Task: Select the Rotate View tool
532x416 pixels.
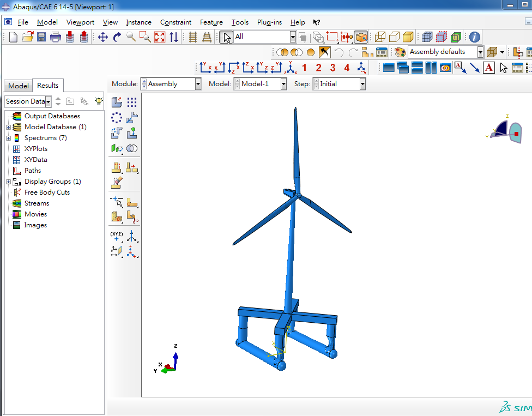Action: (x=117, y=37)
